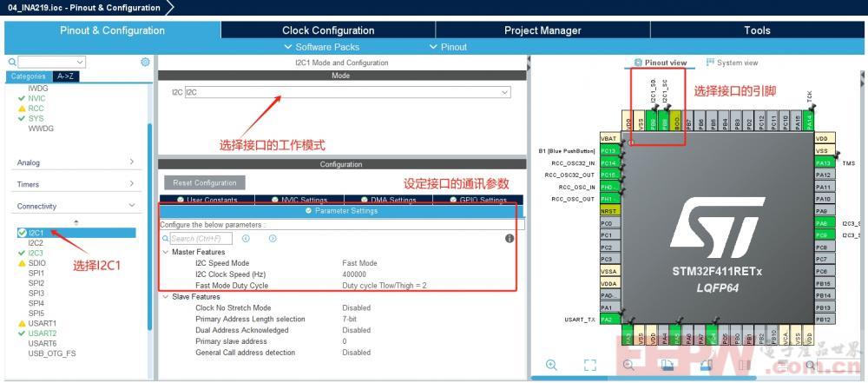The height and width of the screenshot is (383, 868).
Task: Click the Fast Mode speed value
Action: click(x=360, y=263)
